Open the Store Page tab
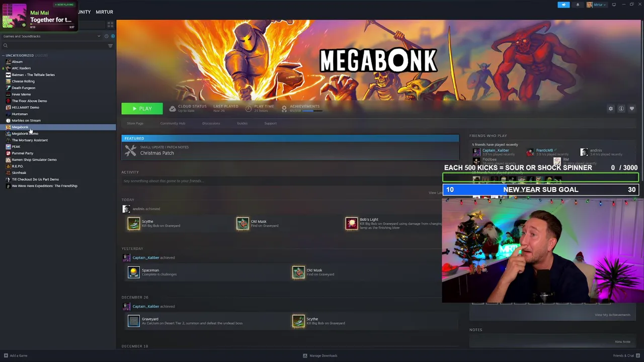The width and height of the screenshot is (644, 362). [x=135, y=123]
